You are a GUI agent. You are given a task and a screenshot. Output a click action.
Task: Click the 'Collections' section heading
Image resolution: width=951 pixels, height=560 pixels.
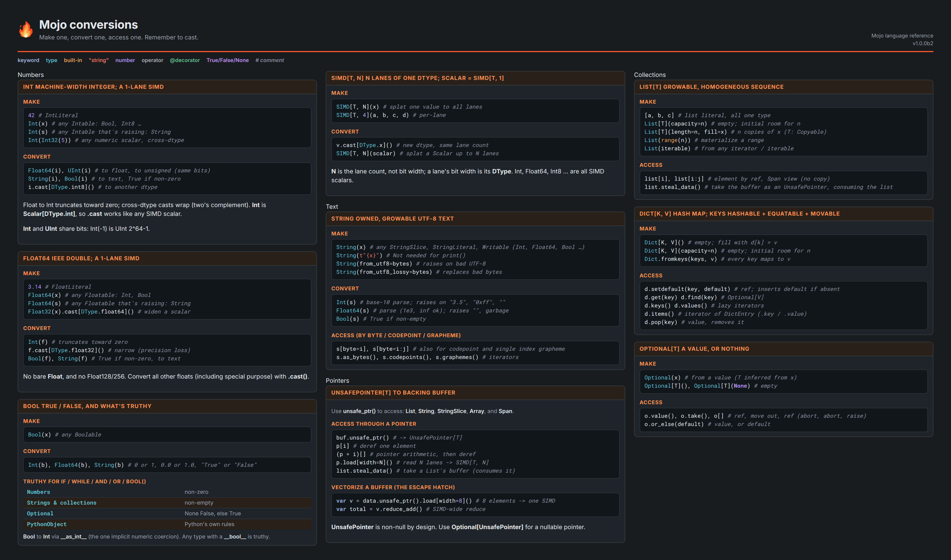point(650,75)
